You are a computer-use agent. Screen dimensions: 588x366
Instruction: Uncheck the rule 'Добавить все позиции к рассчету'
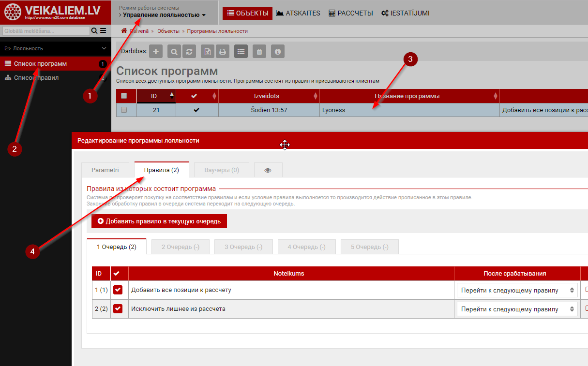pyautogui.click(x=118, y=290)
